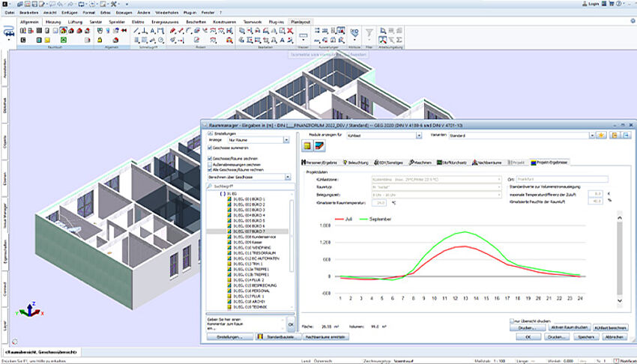
Task: Click the yellow module icon under Module anzeigen
Action: 307,147
